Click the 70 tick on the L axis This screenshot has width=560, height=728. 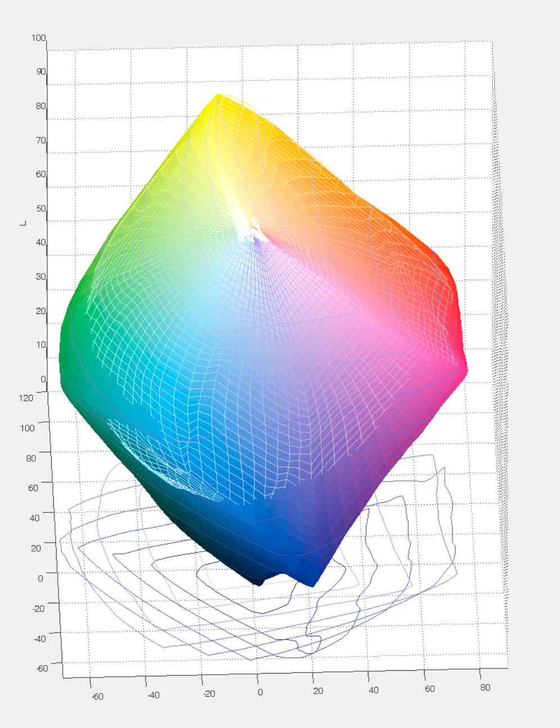tap(40, 140)
